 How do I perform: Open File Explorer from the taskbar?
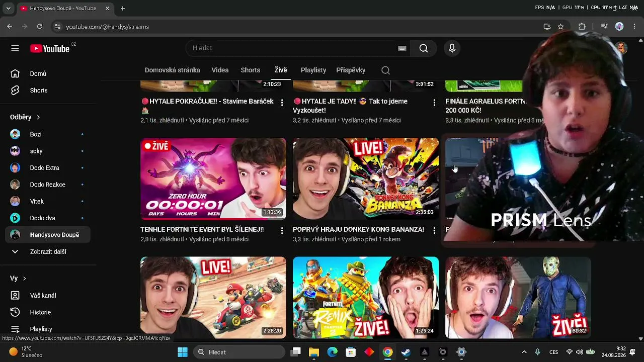(x=314, y=352)
